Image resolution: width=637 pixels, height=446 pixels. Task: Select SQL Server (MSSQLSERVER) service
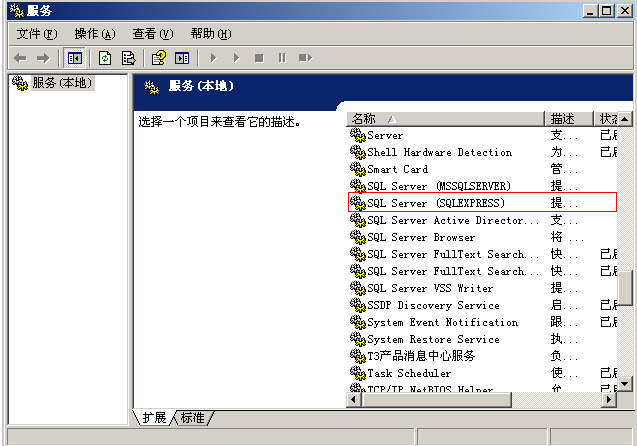pos(483,186)
